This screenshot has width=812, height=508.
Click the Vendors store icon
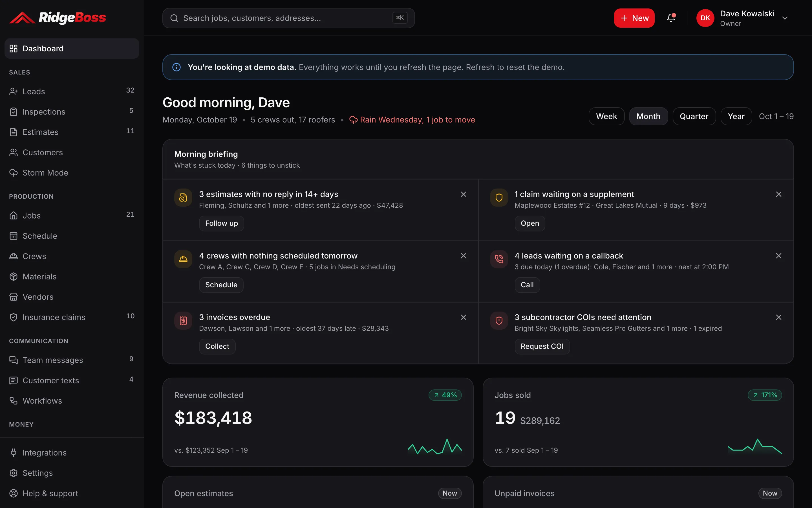click(14, 297)
